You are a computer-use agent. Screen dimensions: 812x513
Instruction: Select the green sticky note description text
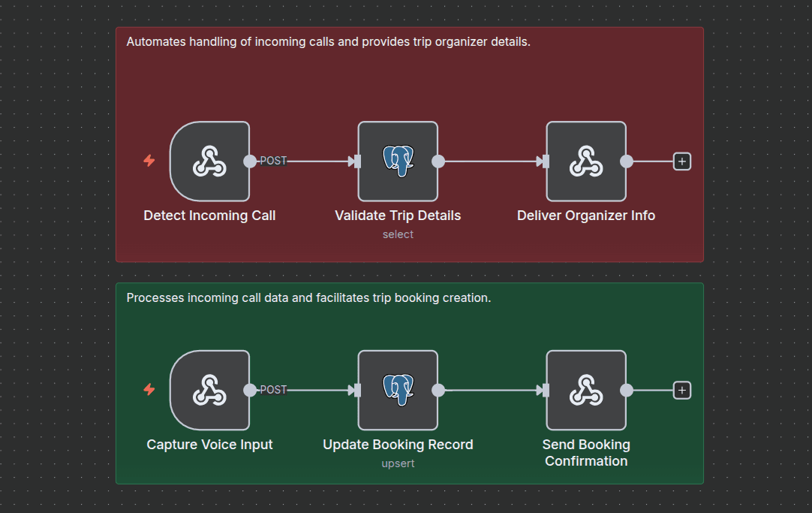coord(308,298)
